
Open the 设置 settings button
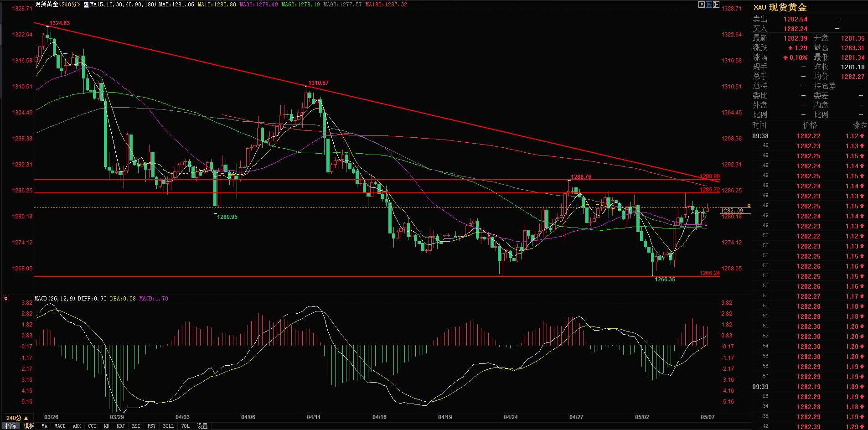(x=202, y=426)
